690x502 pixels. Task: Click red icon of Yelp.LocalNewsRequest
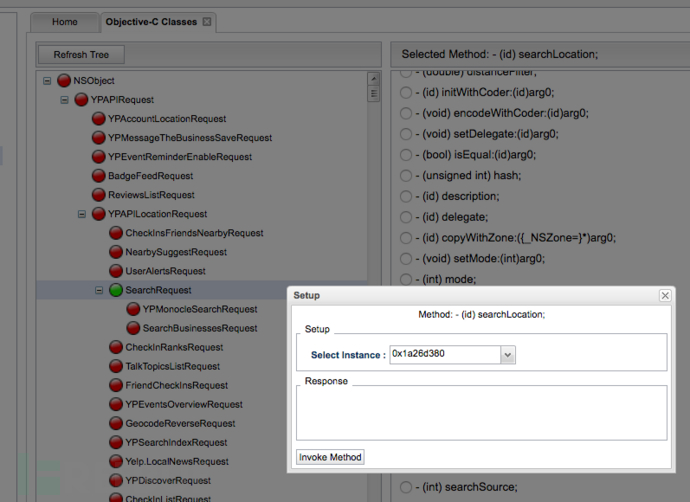point(116,461)
